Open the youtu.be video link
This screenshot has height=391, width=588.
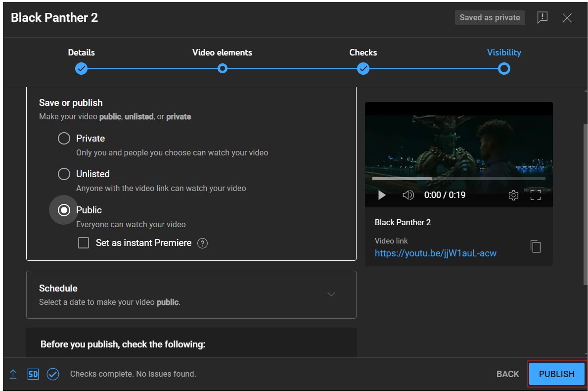[x=435, y=253]
